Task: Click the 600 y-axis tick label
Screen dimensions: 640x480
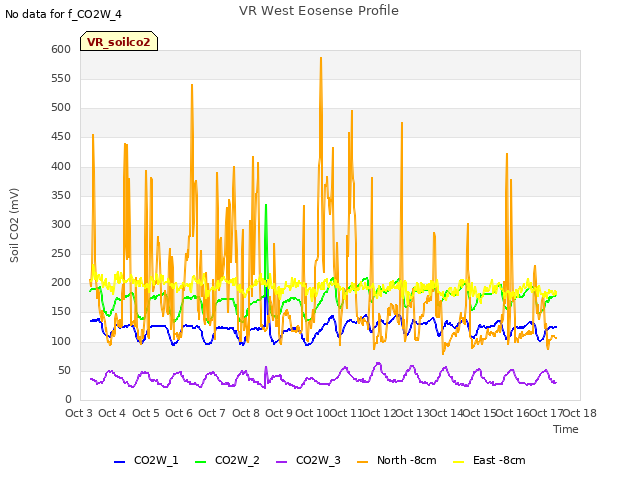Action: (x=61, y=49)
